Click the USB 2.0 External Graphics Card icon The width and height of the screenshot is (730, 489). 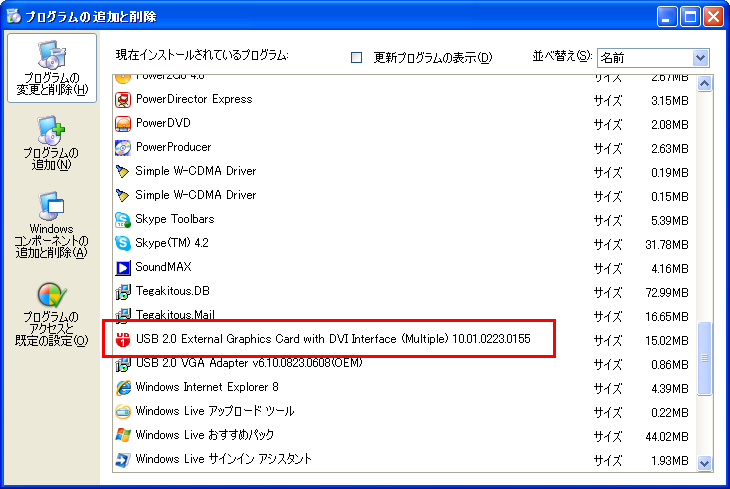click(x=123, y=340)
